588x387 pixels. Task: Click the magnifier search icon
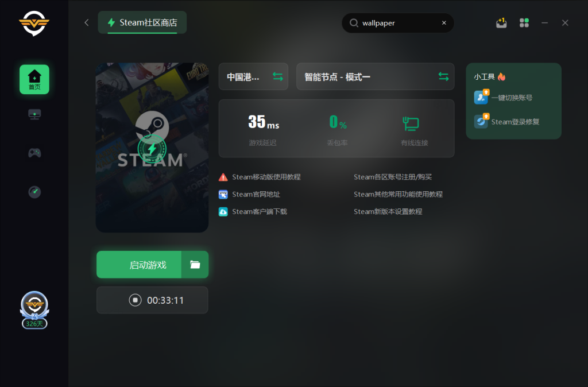tap(354, 23)
